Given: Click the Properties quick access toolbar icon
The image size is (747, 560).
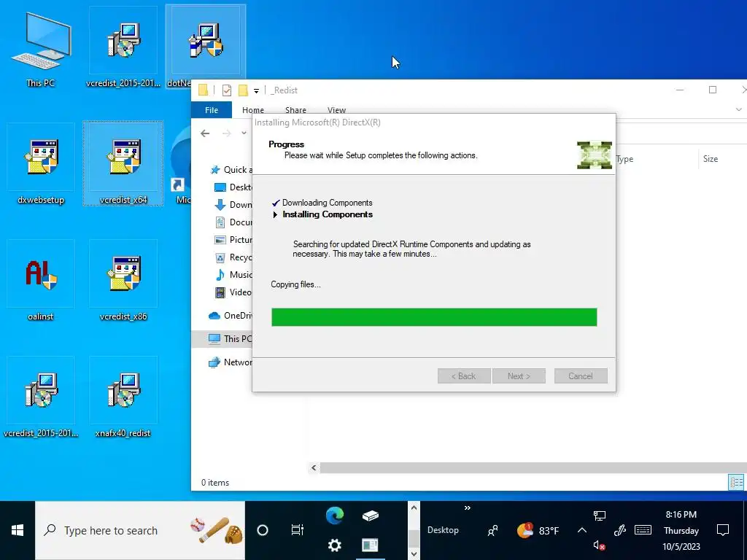Looking at the screenshot, I should point(227,90).
